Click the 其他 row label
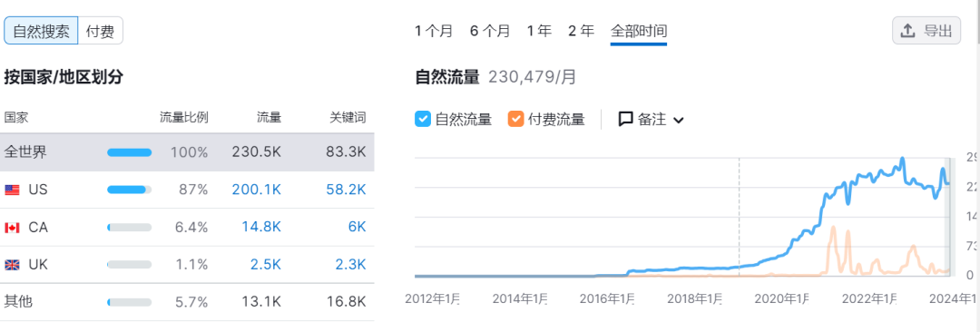This screenshot has height=332, width=980. point(19,302)
